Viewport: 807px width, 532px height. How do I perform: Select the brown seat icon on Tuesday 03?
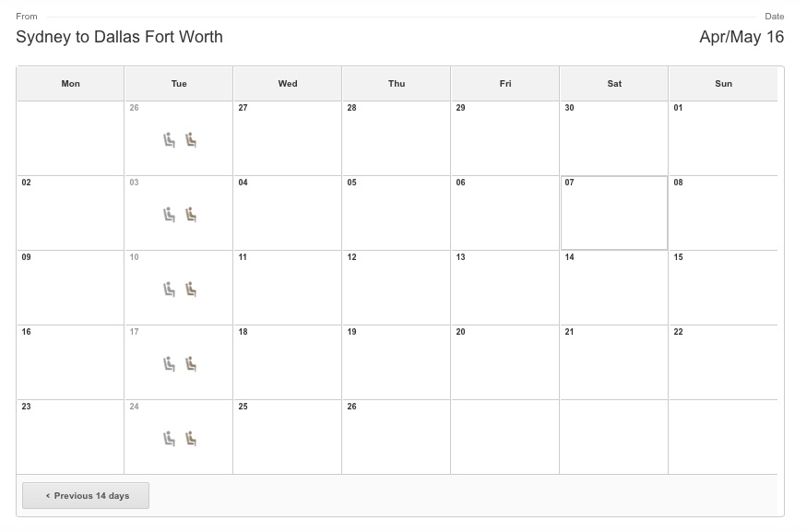pos(191,215)
